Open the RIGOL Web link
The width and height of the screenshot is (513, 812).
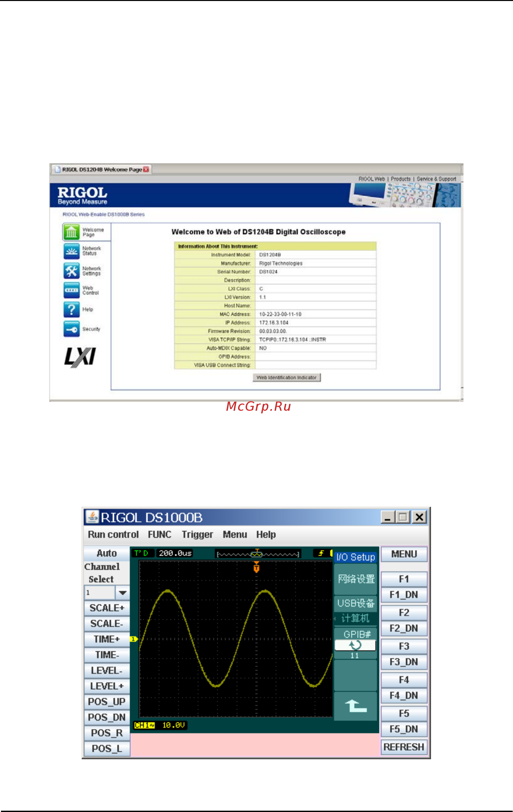tap(371, 179)
